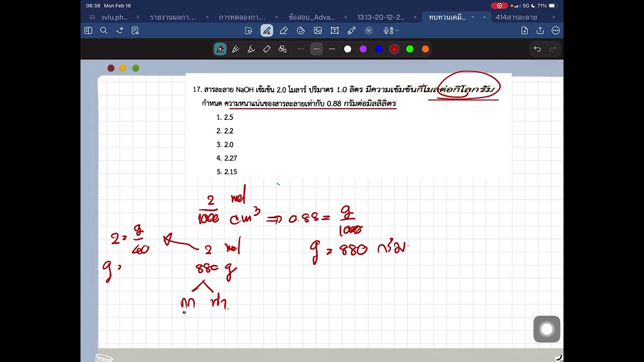Switch to the 414สารละลาย tab
This screenshot has height=362, width=644.
(516, 17)
